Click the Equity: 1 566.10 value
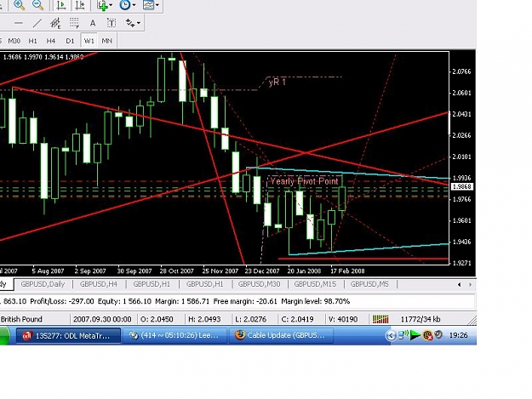 tap(124, 301)
